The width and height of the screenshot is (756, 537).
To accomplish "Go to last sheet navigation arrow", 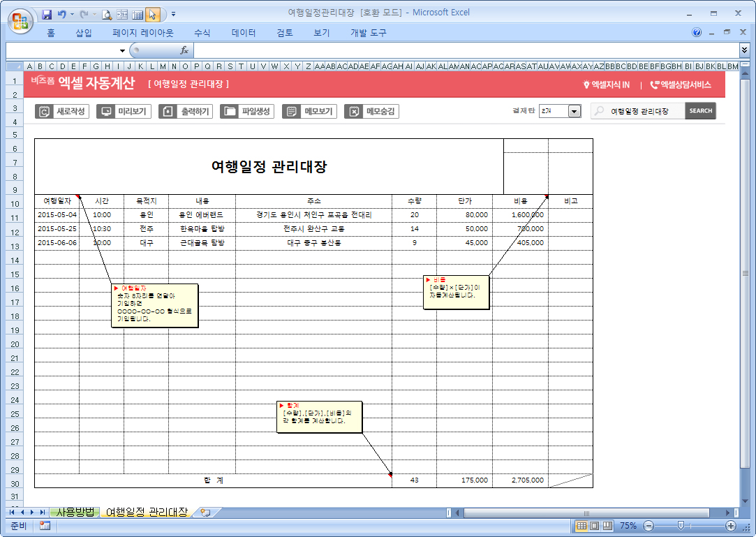I will (x=43, y=513).
